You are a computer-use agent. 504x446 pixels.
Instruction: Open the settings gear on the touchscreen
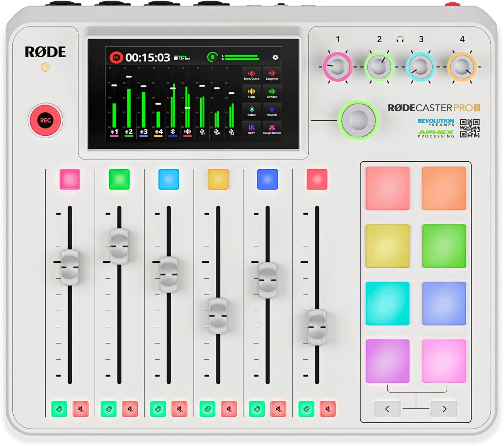[275, 57]
